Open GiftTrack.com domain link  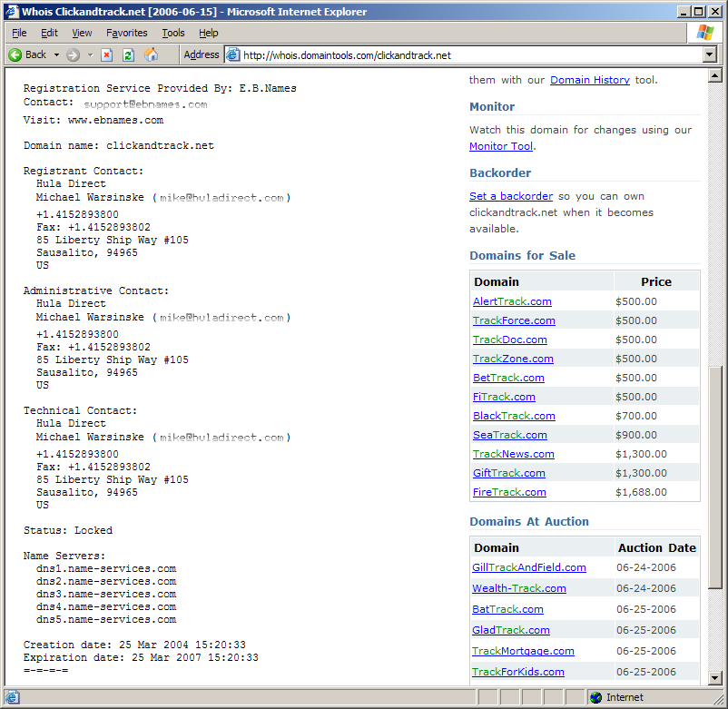click(x=509, y=473)
